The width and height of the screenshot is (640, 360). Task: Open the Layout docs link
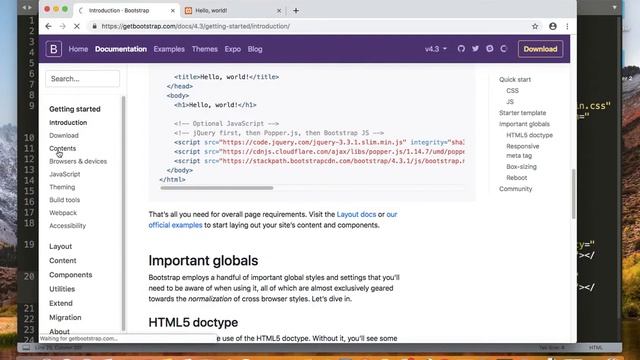point(356,214)
